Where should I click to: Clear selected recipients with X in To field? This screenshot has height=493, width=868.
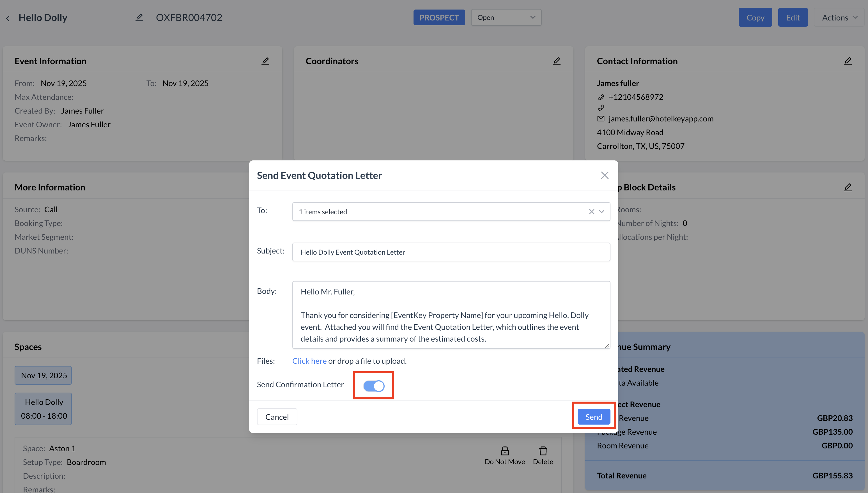[x=591, y=212]
